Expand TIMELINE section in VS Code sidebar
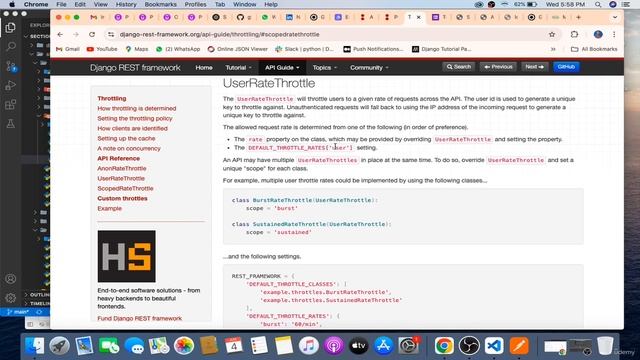Viewport: 640px width, 360px height. (x=37, y=304)
